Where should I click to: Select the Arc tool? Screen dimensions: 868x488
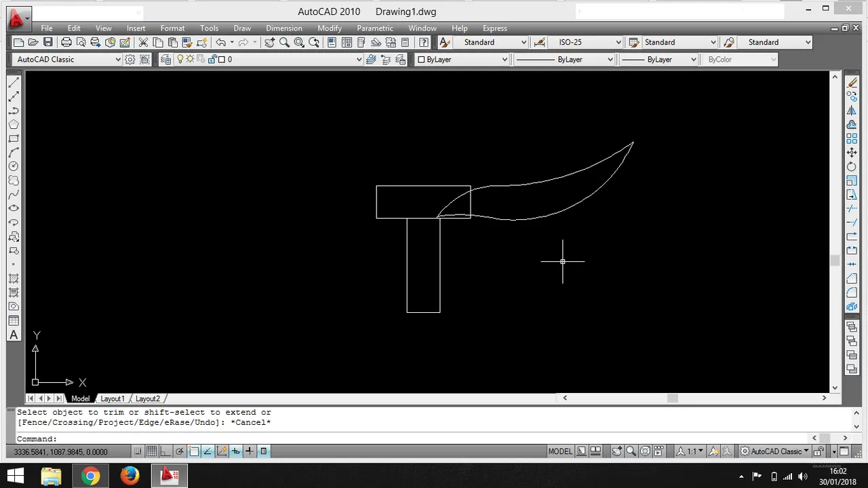tap(14, 153)
